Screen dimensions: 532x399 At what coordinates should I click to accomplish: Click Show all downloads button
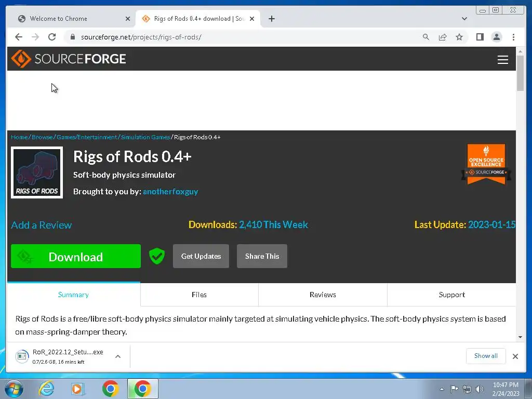486,356
